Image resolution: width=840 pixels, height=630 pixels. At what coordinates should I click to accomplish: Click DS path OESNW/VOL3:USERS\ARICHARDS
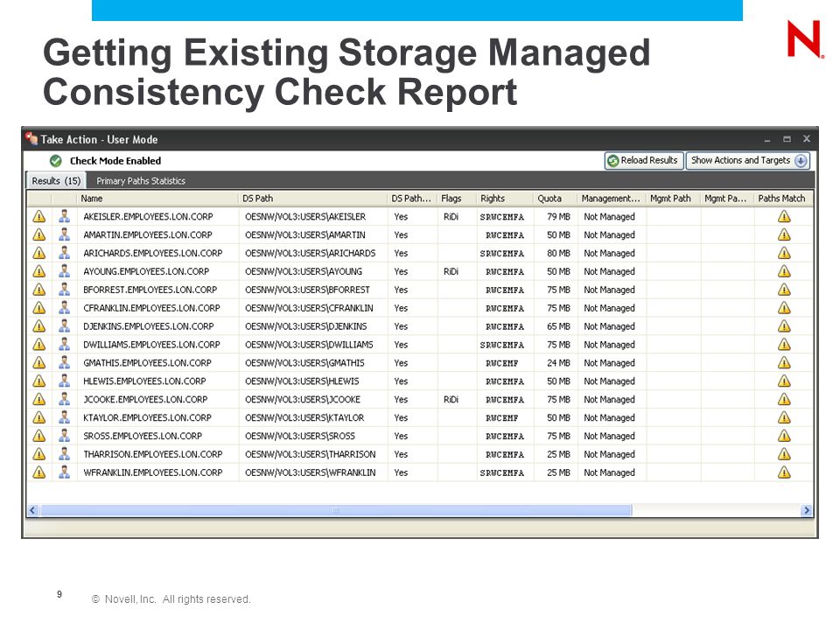[x=310, y=253]
